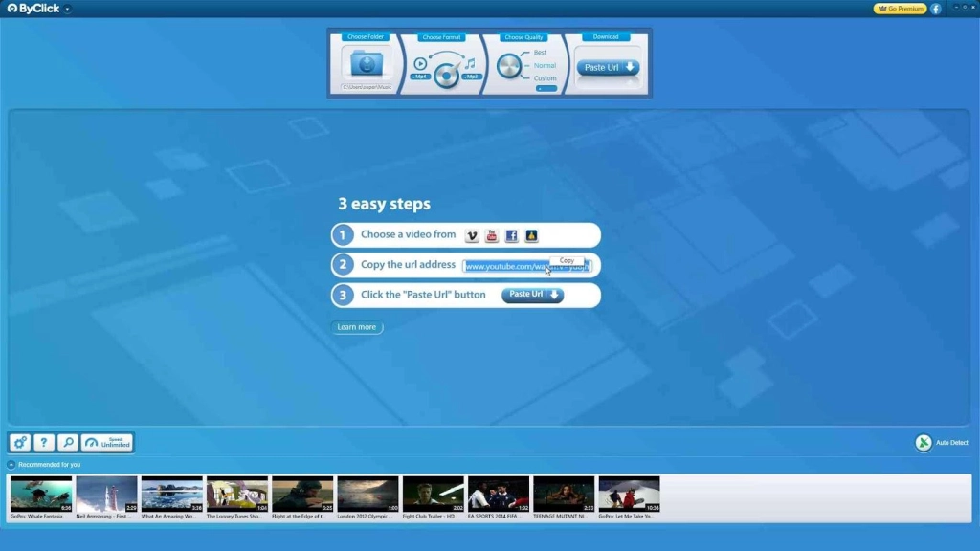Choose Facebook as video source
980x551 pixels.
[512, 234]
